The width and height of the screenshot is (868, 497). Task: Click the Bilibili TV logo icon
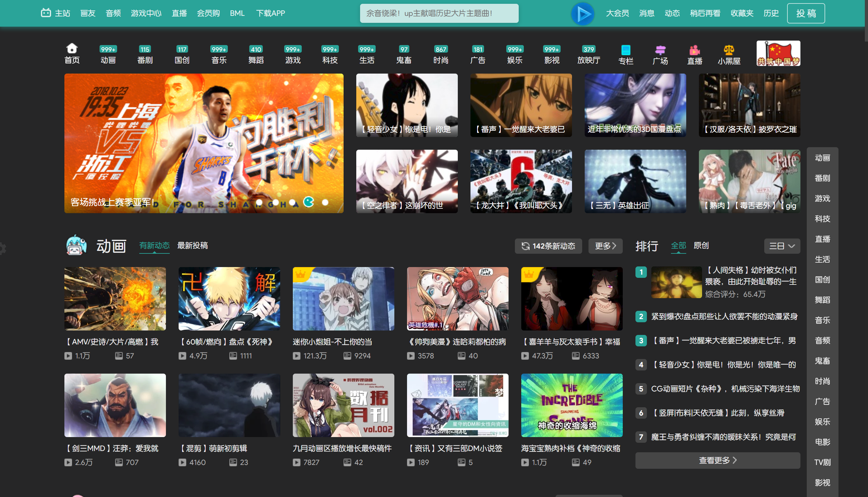[x=46, y=13]
